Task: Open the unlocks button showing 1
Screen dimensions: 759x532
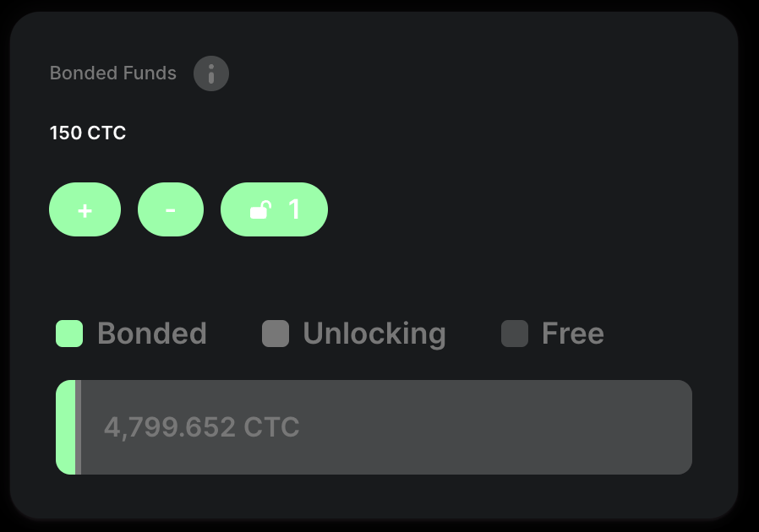Action: pos(274,209)
